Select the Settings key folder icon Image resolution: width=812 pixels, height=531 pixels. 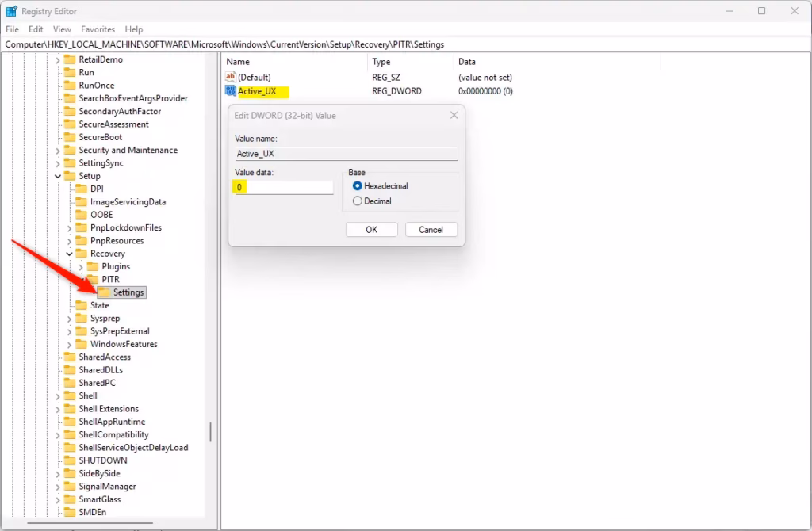[105, 292]
